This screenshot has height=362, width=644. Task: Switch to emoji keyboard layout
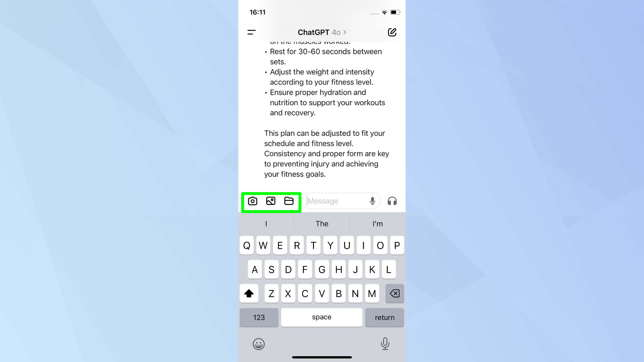258,343
